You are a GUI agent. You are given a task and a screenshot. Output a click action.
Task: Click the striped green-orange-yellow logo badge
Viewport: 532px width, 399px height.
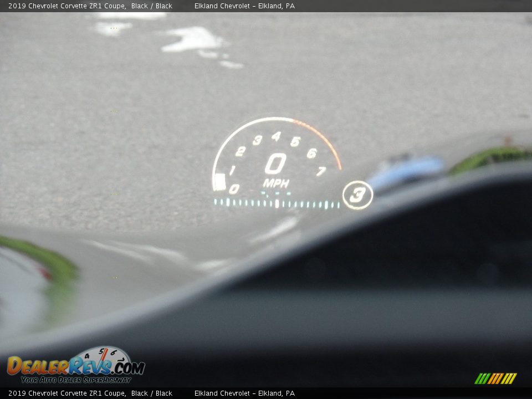[x=495, y=378]
